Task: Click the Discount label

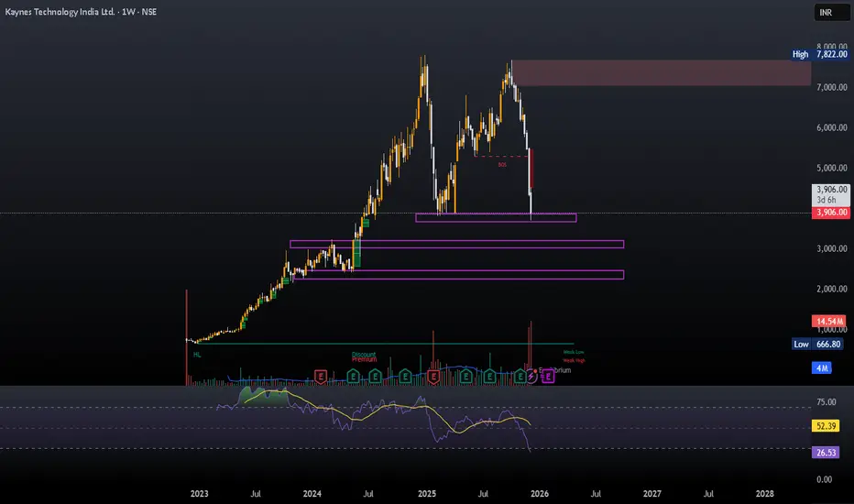Action: pos(363,355)
